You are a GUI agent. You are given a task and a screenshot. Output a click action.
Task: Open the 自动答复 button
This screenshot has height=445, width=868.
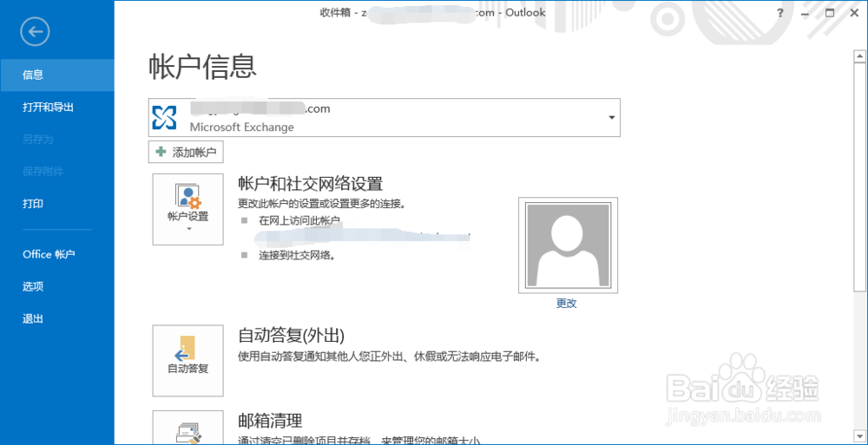click(188, 360)
